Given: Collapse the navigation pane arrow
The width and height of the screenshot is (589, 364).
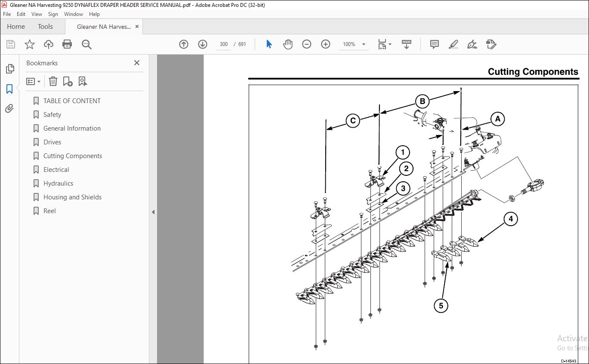Looking at the screenshot, I should pyautogui.click(x=153, y=212).
